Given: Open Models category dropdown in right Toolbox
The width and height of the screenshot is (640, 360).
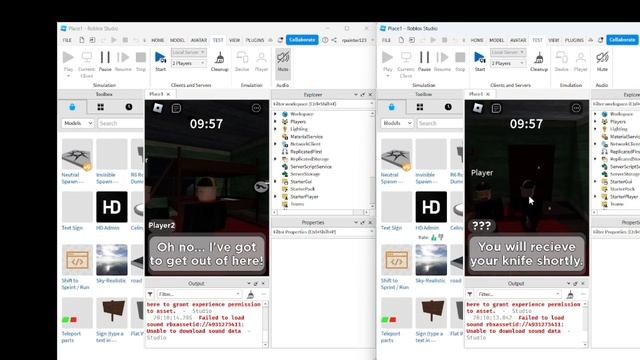Looking at the screenshot, I should click(x=397, y=123).
